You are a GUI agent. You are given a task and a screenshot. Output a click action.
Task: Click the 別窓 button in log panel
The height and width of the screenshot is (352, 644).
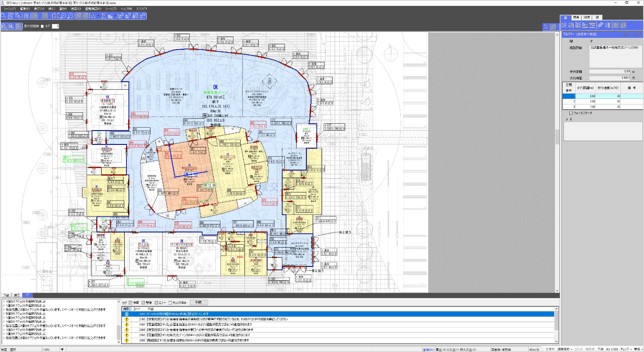pos(199,302)
